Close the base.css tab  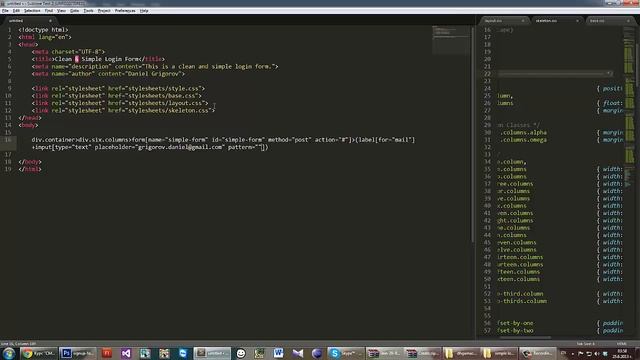[628, 20]
